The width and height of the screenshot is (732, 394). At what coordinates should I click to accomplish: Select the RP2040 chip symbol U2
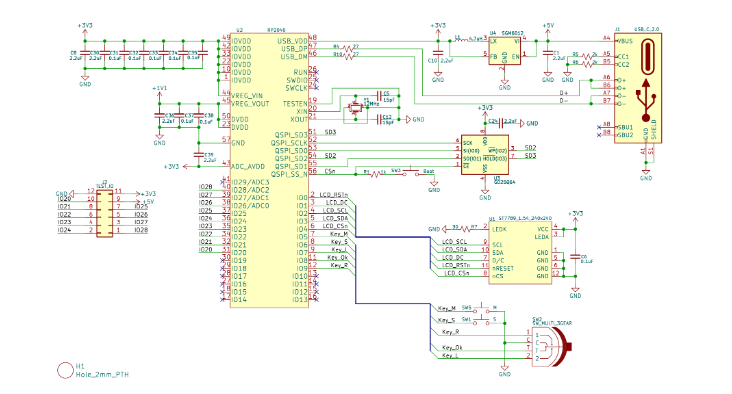coord(269,171)
